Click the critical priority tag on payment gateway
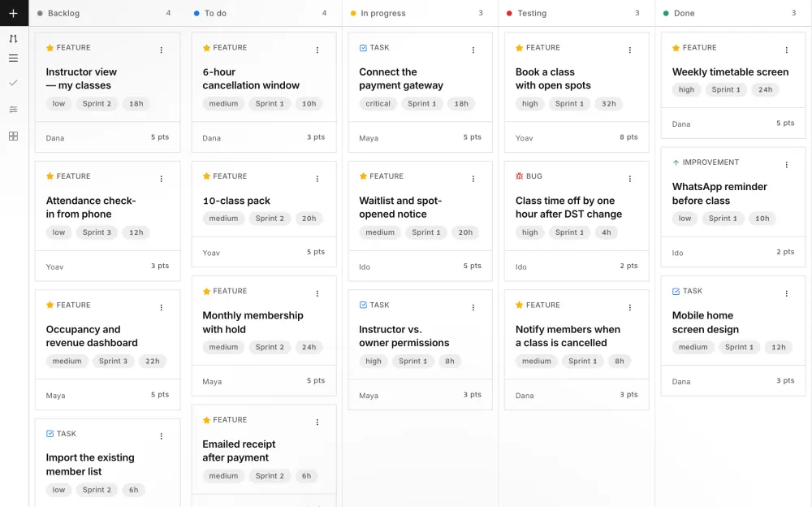 [378, 104]
